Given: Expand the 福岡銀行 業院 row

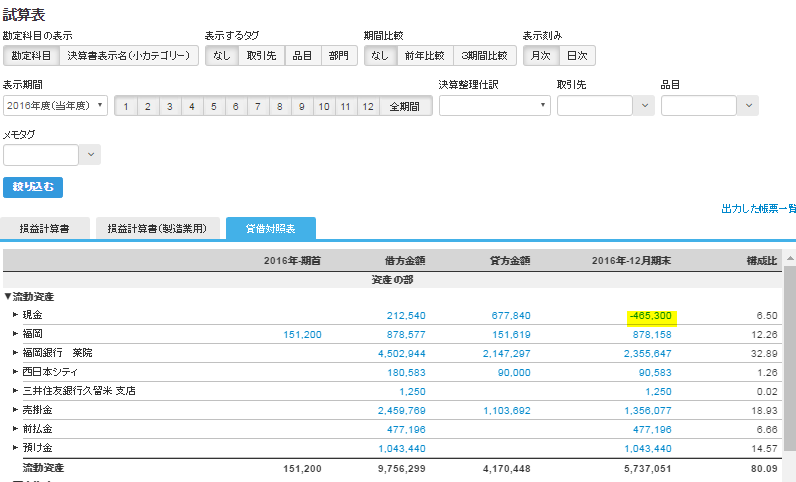Looking at the screenshot, I should (x=16, y=352).
